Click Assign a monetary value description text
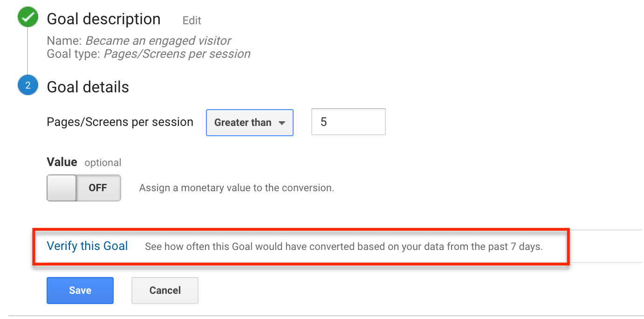The width and height of the screenshot is (644, 319). click(x=237, y=188)
